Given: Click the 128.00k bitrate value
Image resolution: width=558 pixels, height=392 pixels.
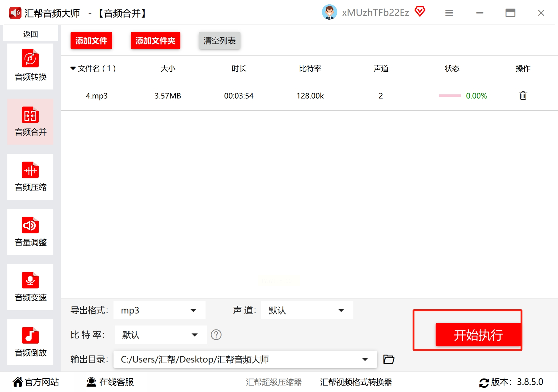Looking at the screenshot, I should pyautogui.click(x=310, y=96).
